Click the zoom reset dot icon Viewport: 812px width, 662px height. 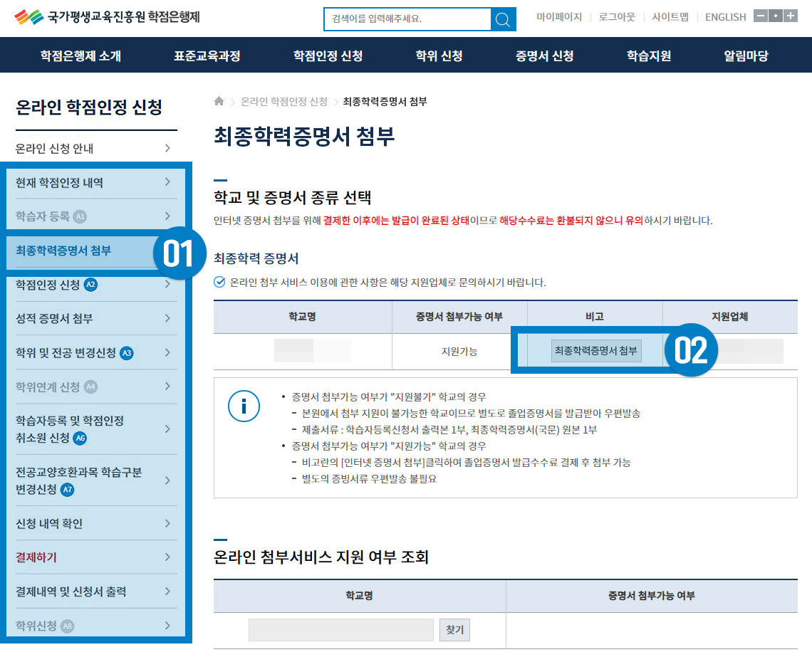775,16
